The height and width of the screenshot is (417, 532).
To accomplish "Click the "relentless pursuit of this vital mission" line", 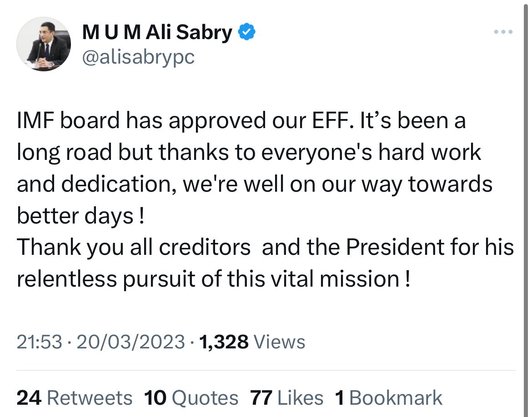I will (214, 279).
